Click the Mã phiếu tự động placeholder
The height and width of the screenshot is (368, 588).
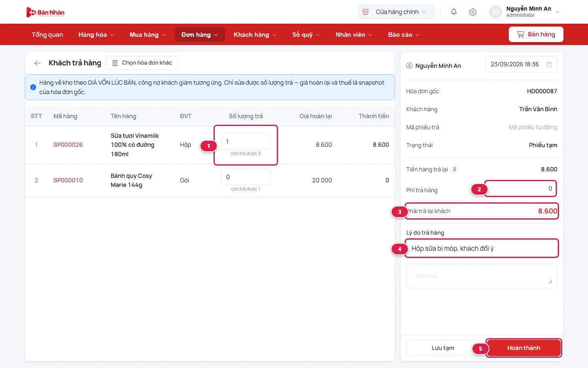click(533, 127)
